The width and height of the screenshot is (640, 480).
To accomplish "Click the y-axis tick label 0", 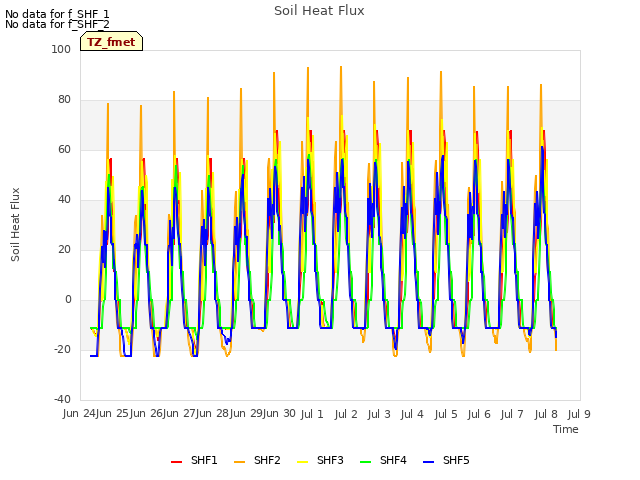I will [x=68, y=300].
